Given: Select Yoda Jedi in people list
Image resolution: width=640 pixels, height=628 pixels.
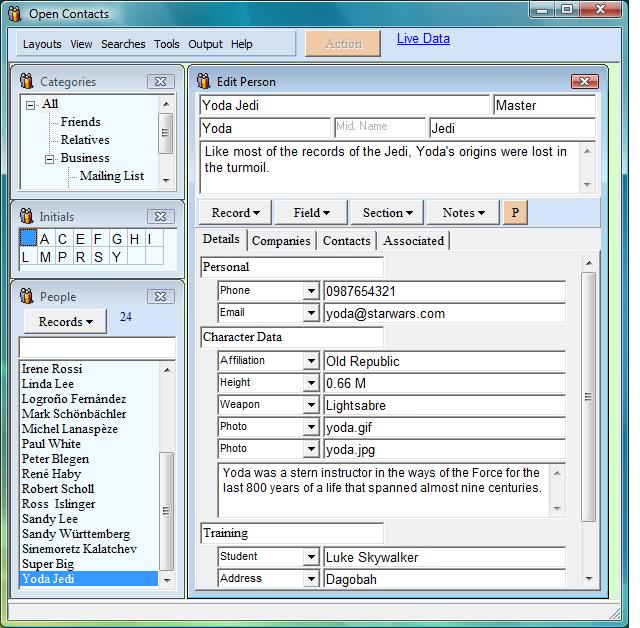Looking at the screenshot, I should [x=89, y=579].
